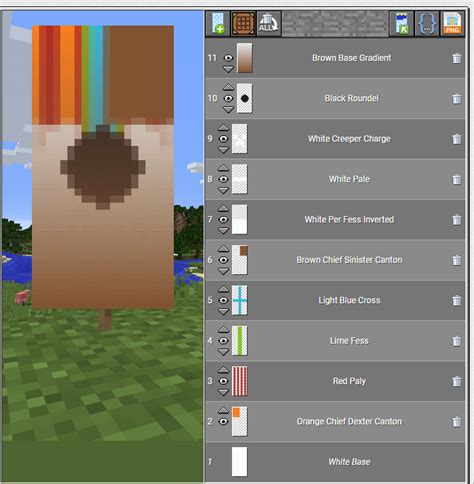Export banner via the PNG icon
This screenshot has height=484, width=474.
tap(452, 23)
